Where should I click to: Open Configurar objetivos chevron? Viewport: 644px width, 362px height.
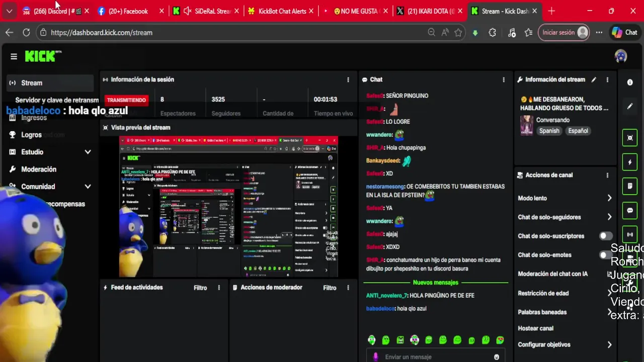[609, 345]
